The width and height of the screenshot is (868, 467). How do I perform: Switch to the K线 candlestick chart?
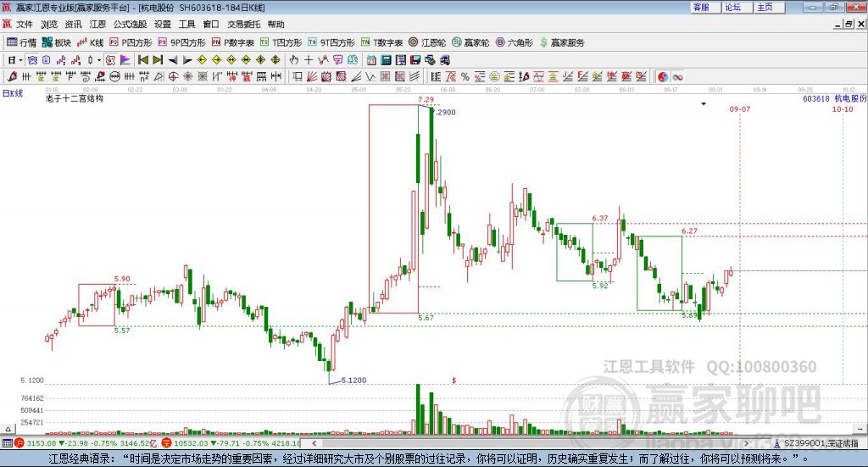pos(90,42)
